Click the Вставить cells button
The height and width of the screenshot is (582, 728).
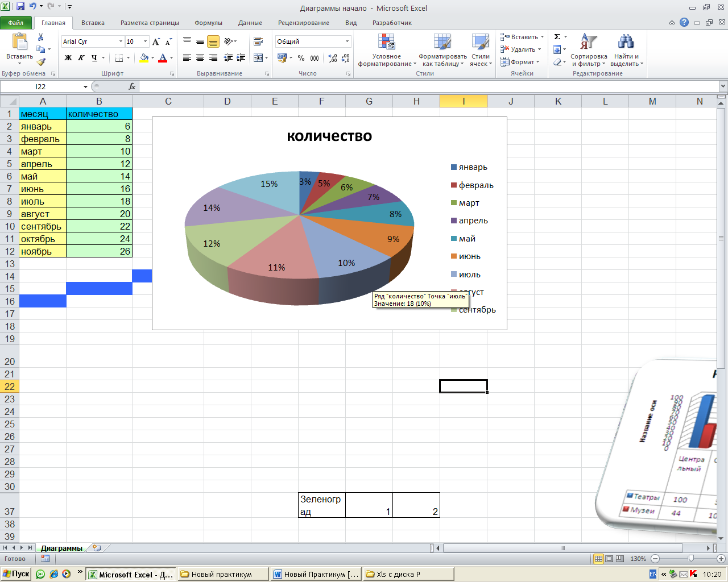click(522, 37)
